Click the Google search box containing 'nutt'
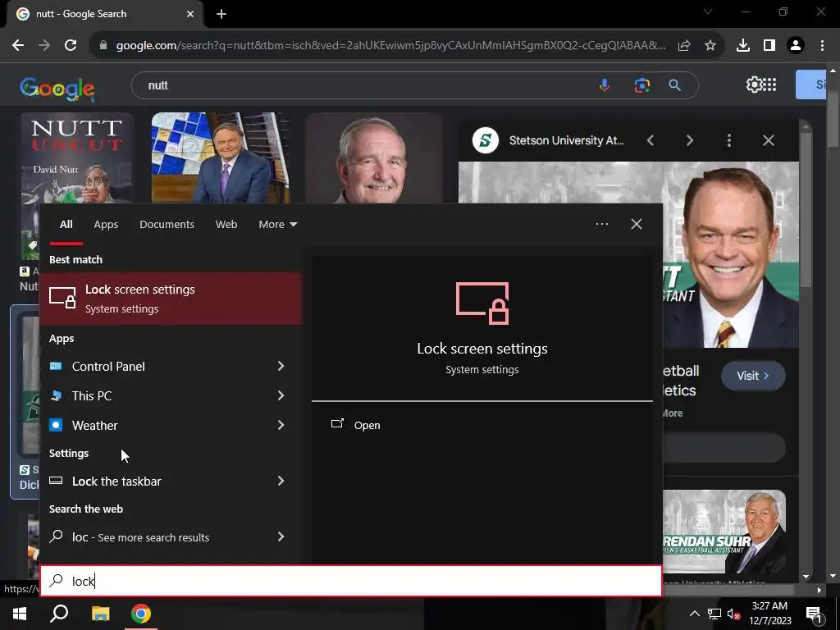Image resolution: width=840 pixels, height=630 pixels. (364, 85)
